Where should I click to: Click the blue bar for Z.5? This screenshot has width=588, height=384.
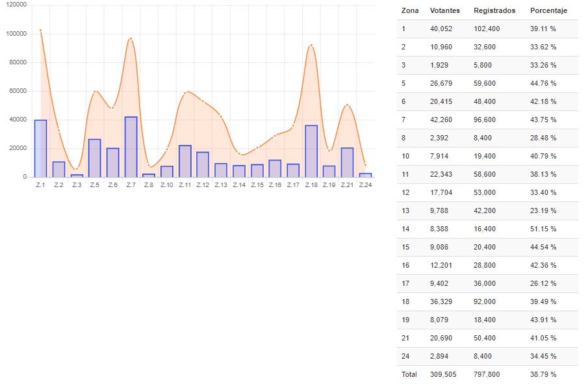tap(95, 158)
